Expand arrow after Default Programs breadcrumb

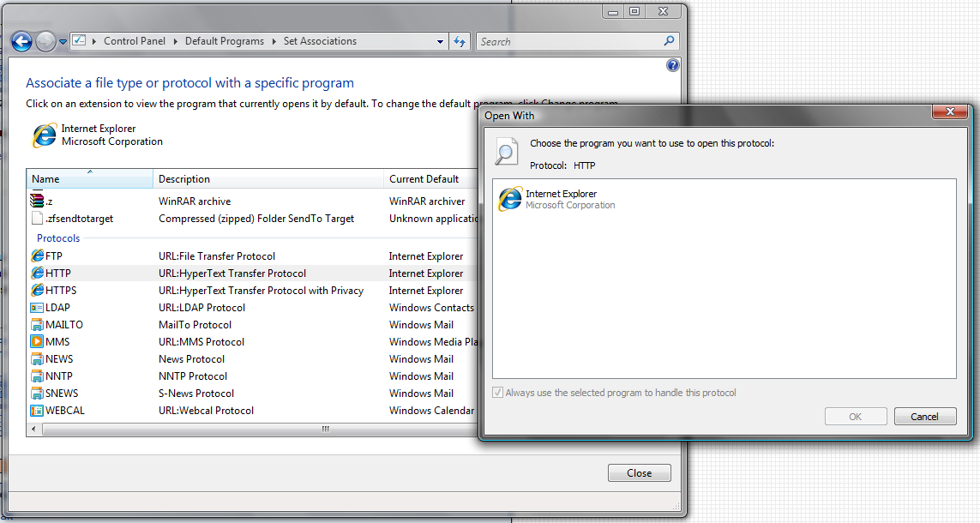274,41
